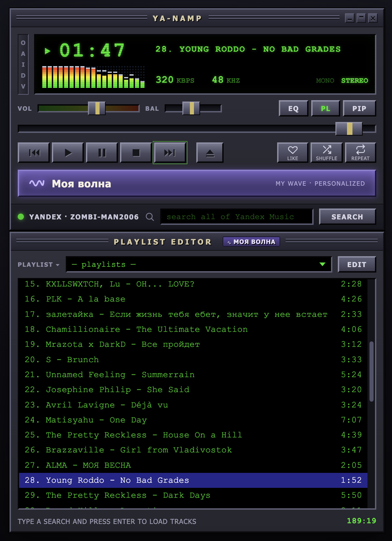Click the green Yandex connection status dot
Image resolution: width=392 pixels, height=541 pixels.
21,217
